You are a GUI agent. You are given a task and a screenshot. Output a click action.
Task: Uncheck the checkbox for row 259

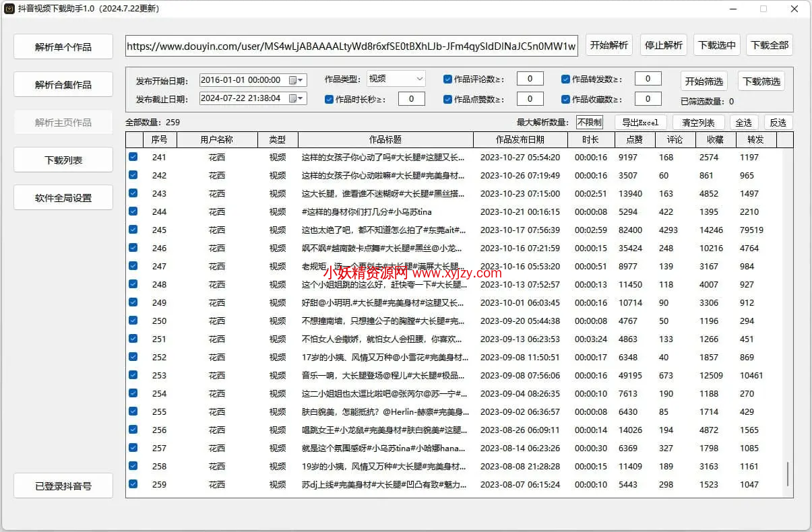pyautogui.click(x=133, y=484)
